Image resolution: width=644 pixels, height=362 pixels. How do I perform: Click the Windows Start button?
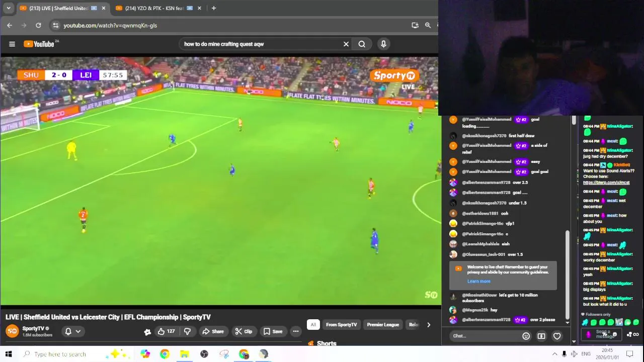tap(8, 354)
